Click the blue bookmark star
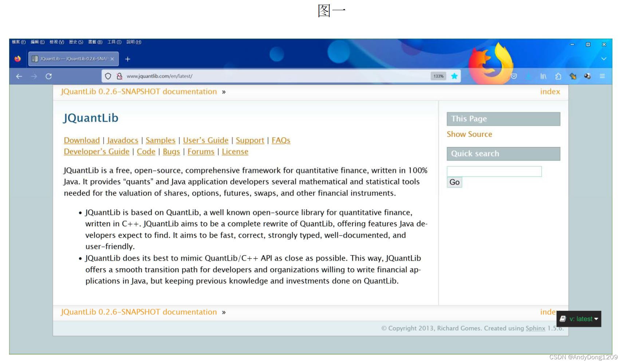Screen dimensions: 623x364 (454, 76)
